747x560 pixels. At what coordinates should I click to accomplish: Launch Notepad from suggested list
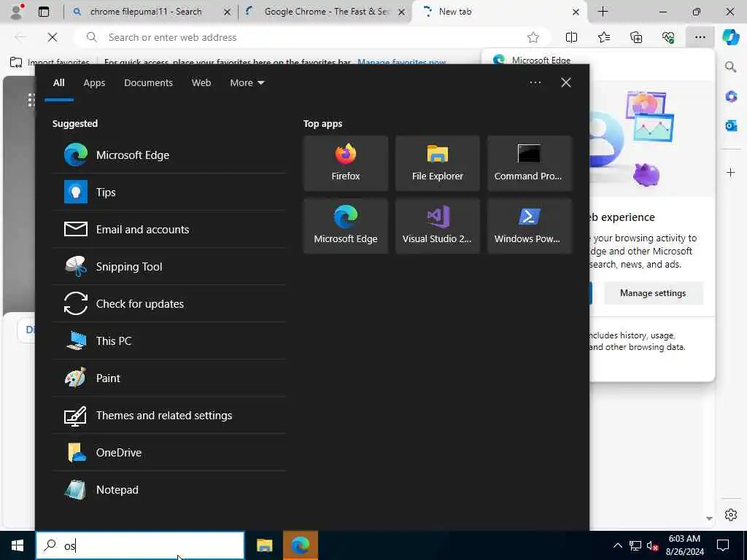click(x=169, y=489)
